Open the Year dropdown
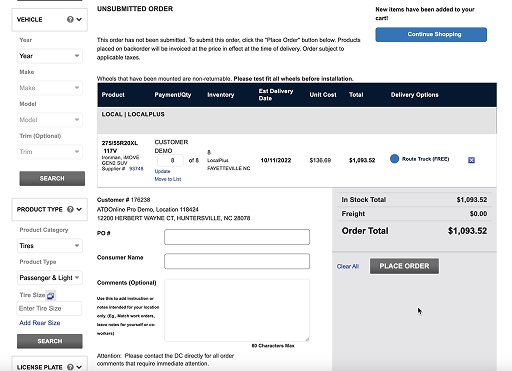This screenshot has width=512, height=371. point(50,56)
